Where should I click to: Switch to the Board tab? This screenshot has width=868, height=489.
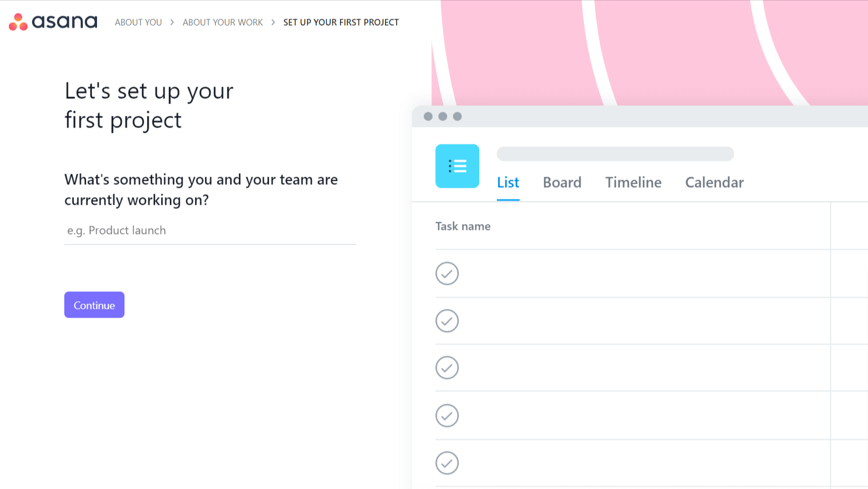562,182
